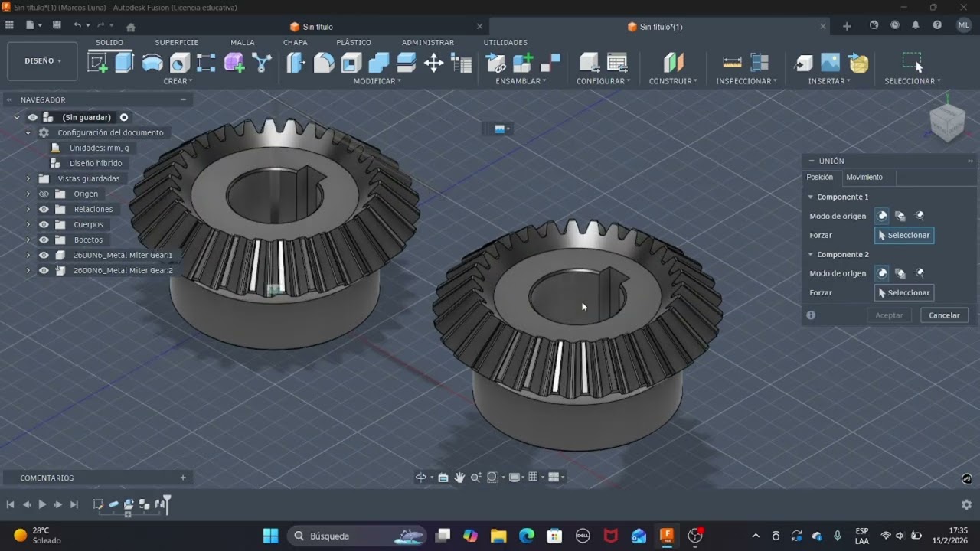Open the Data Panel grid icon
This screenshot has width=980, height=551.
click(x=9, y=25)
